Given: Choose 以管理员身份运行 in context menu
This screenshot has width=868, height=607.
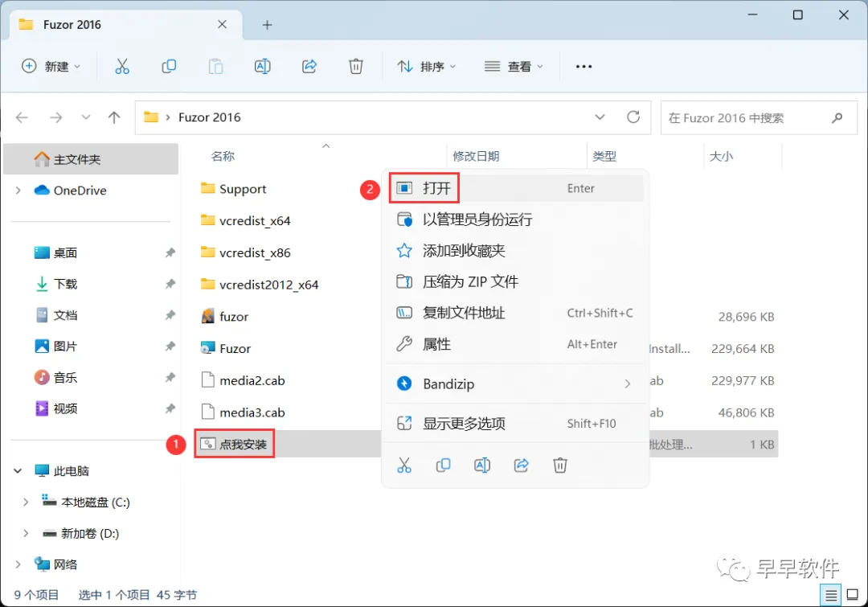Looking at the screenshot, I should tap(515, 219).
